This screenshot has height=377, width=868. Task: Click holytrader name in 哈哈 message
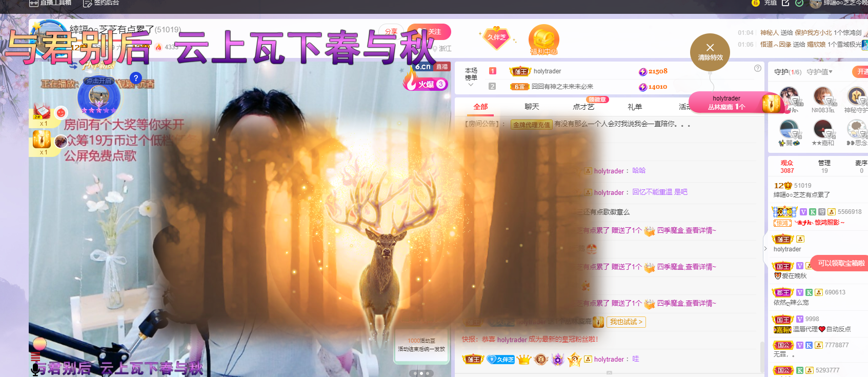click(609, 171)
